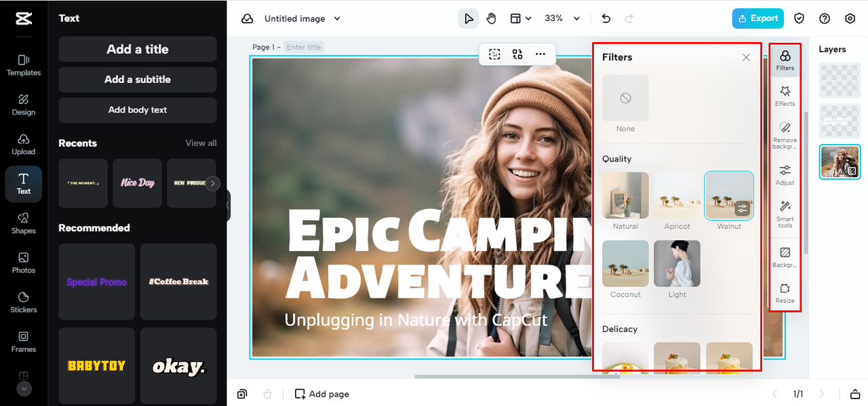Image resolution: width=868 pixels, height=406 pixels.
Task: Apply the Apricot filter
Action: (x=677, y=196)
